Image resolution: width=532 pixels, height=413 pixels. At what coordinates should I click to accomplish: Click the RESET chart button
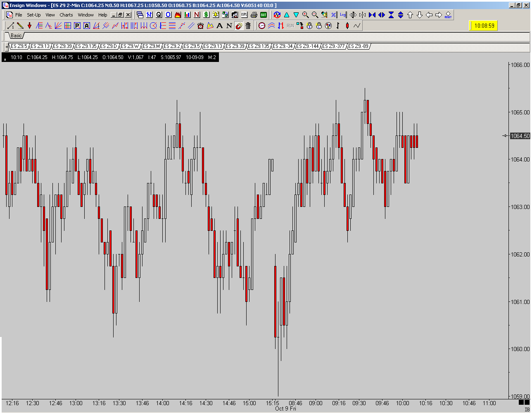coord(448,15)
